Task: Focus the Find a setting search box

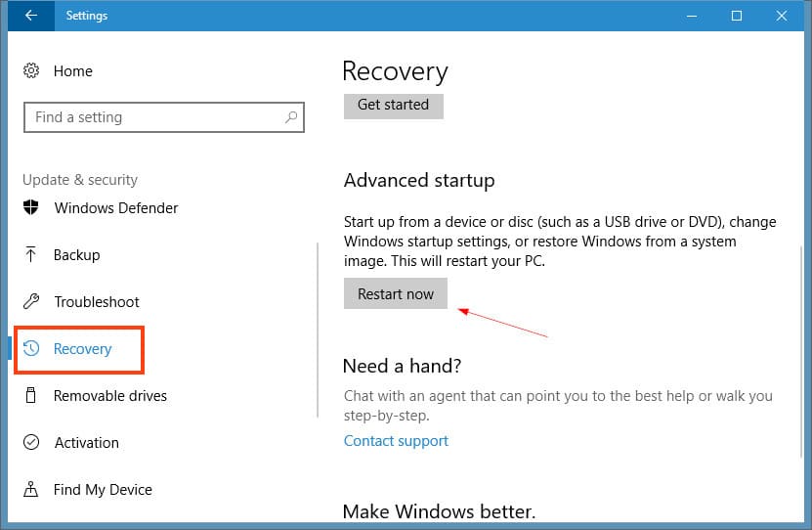Action: point(156,117)
